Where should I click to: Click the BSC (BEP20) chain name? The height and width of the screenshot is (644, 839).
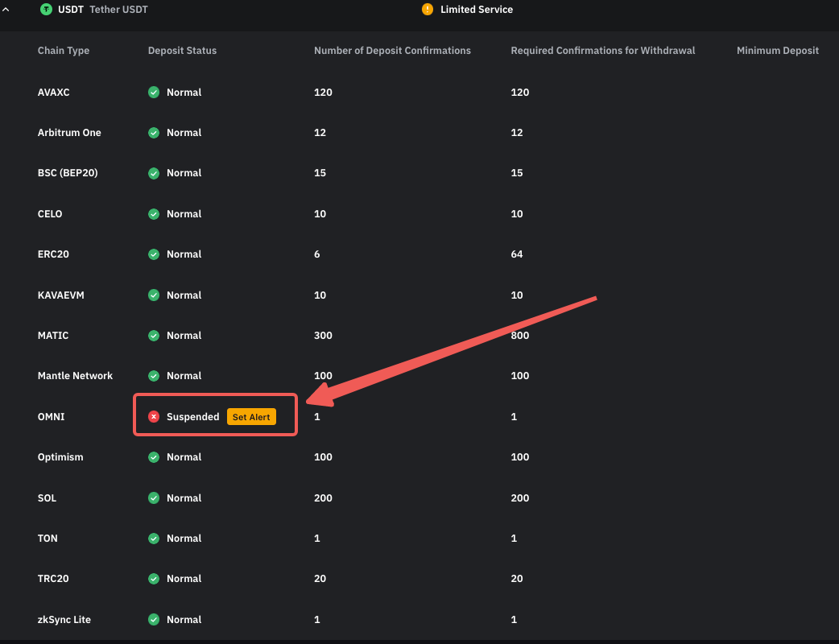coord(68,173)
